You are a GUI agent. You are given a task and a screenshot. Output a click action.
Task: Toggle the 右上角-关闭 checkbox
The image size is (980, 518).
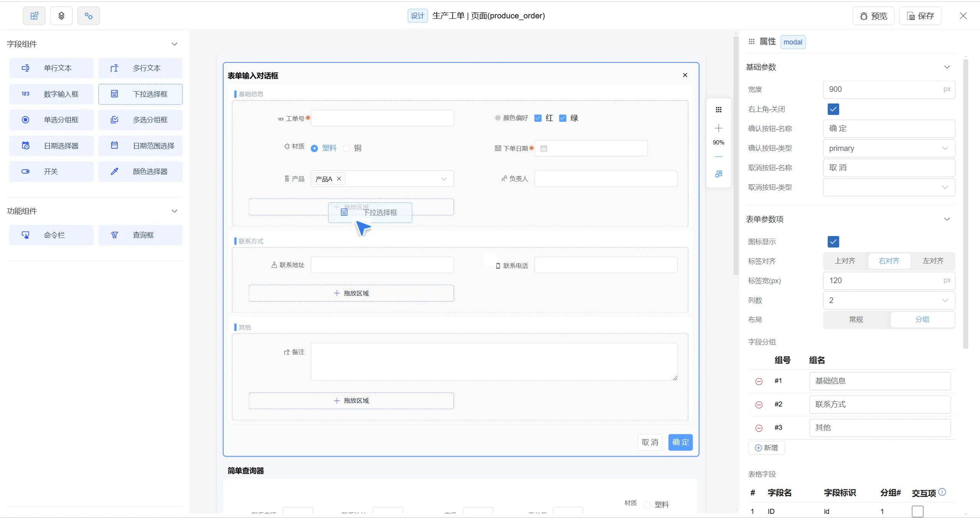pyautogui.click(x=833, y=109)
